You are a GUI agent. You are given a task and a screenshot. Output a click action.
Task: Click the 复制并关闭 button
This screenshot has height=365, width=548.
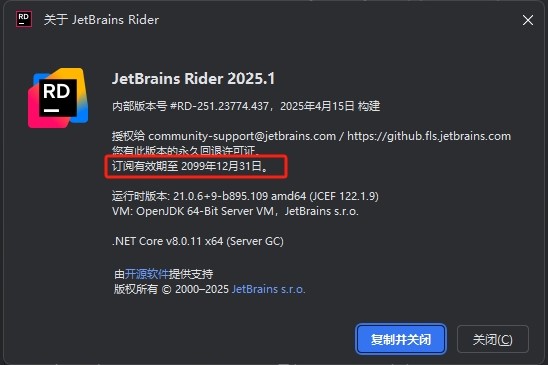[401, 339]
